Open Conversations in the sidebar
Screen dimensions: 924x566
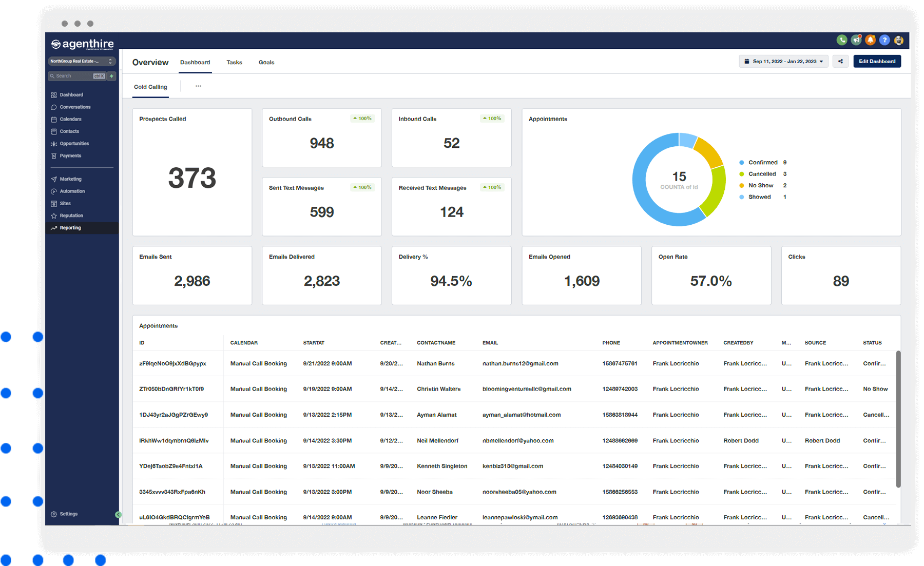(75, 107)
